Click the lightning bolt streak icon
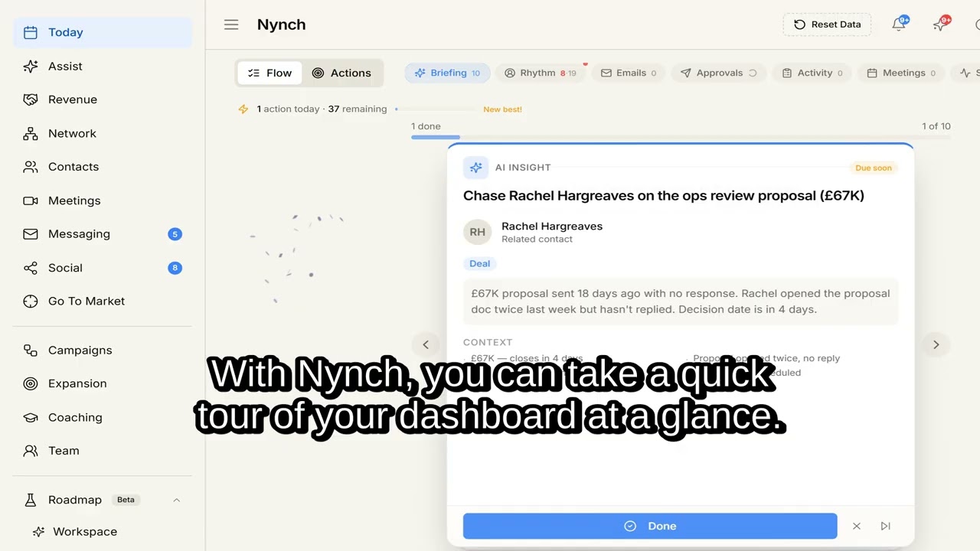The height and width of the screenshot is (551, 980). 243,109
